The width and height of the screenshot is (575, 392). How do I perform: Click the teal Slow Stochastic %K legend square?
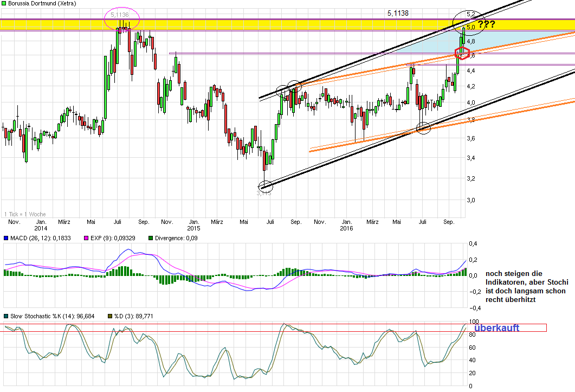6,316
